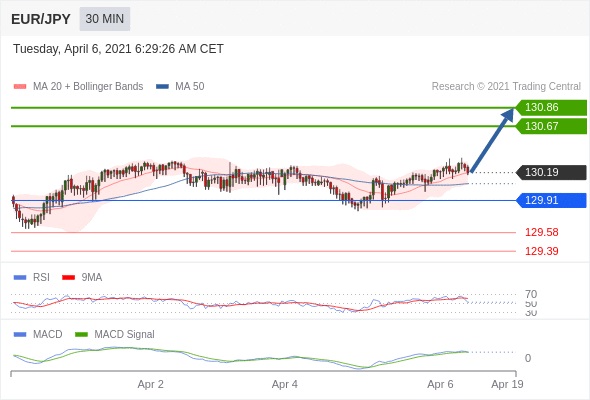This screenshot has height=400, width=590.
Task: Click the 129.58 support level value
Action: pyautogui.click(x=541, y=232)
